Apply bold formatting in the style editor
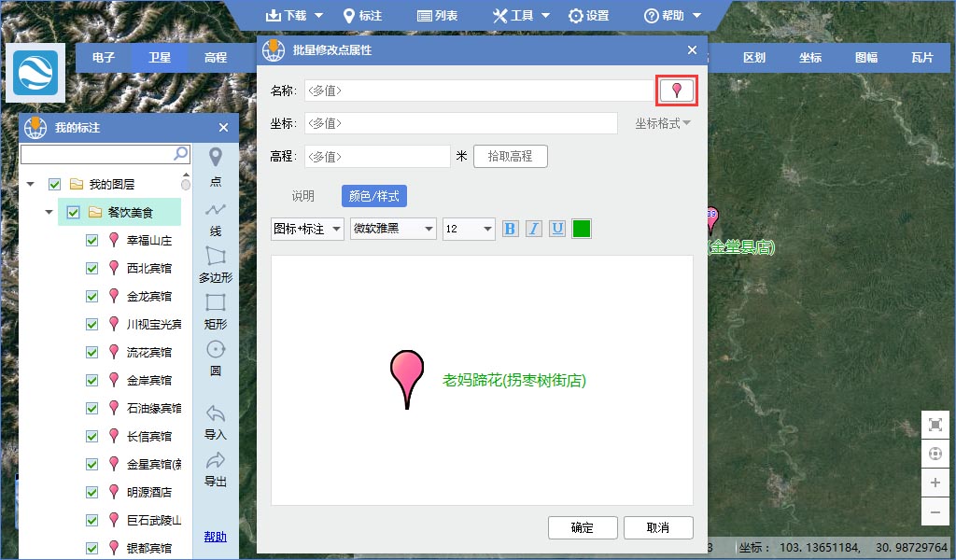The height and width of the screenshot is (560, 956). [x=510, y=228]
